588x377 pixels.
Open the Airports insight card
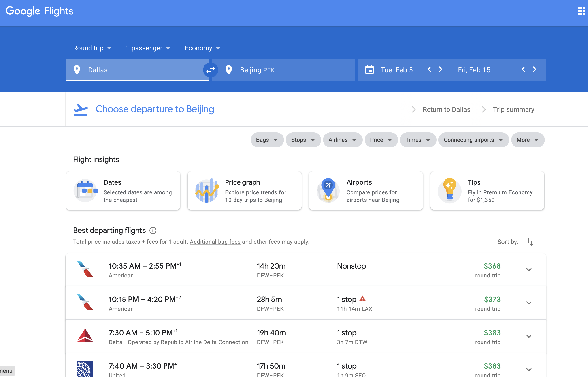(366, 190)
